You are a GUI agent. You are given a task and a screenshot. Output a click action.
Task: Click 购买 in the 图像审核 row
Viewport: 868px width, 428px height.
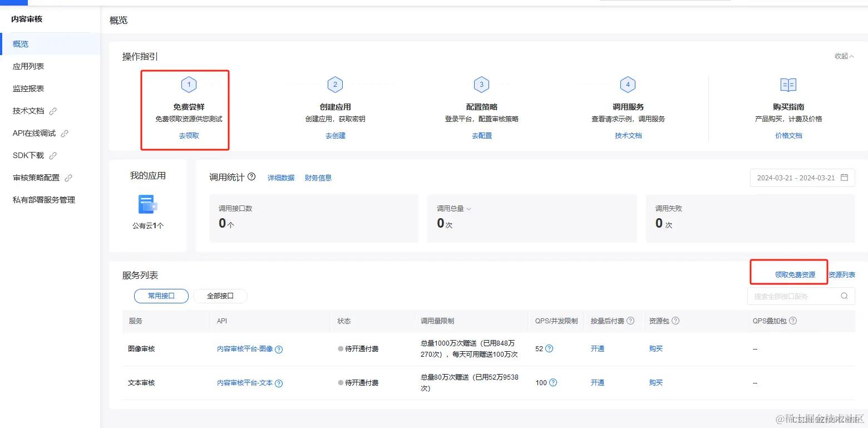pos(656,349)
